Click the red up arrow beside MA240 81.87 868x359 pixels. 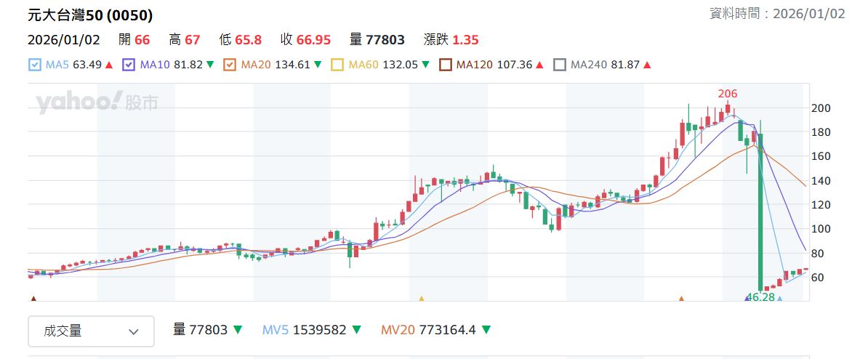coord(647,65)
